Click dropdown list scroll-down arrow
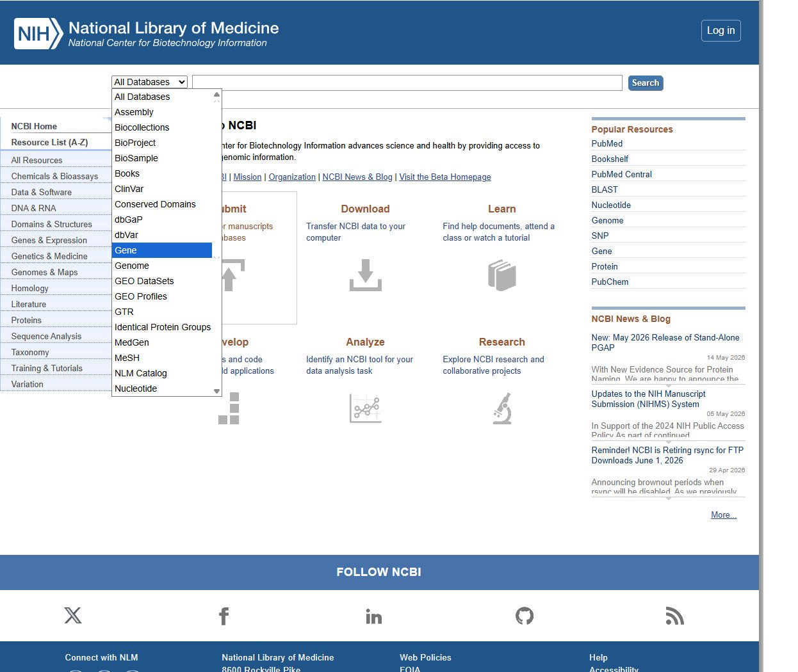Image resolution: width=798 pixels, height=672 pixels. pos(216,391)
